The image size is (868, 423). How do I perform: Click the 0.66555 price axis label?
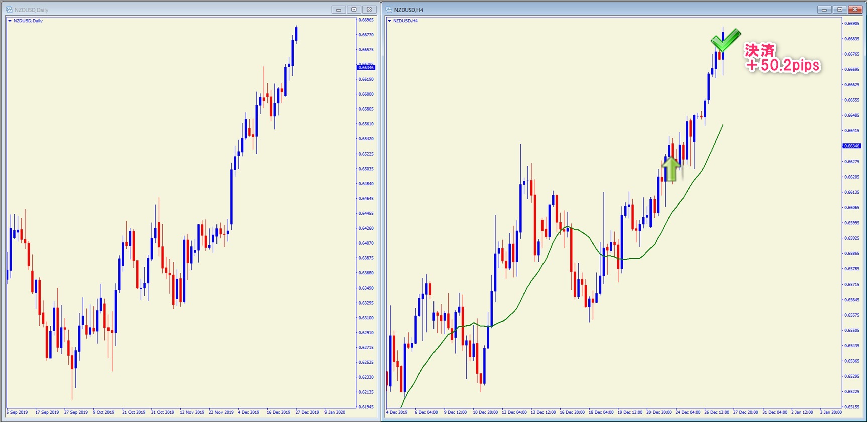852,100
